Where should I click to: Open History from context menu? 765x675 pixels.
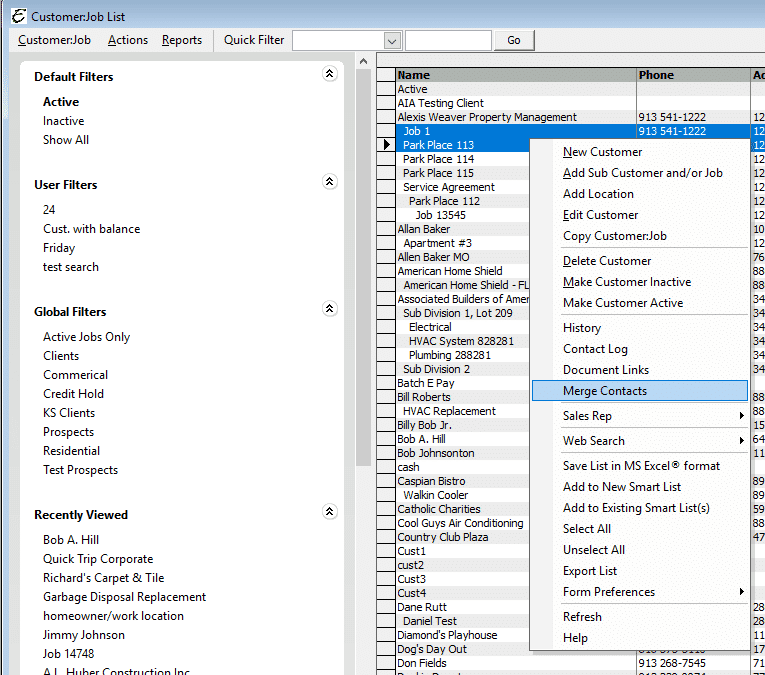[582, 328]
